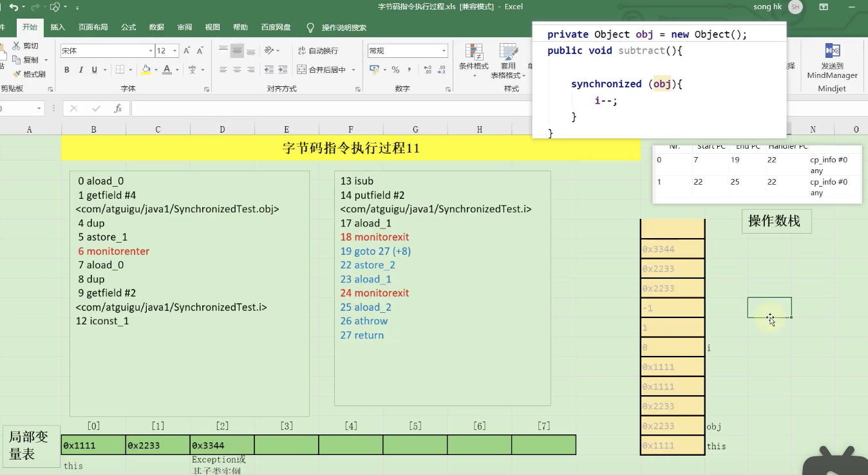The height and width of the screenshot is (475, 868).
Task: Click Merge and Center (合并后居中) button
Action: pyautogui.click(x=321, y=70)
